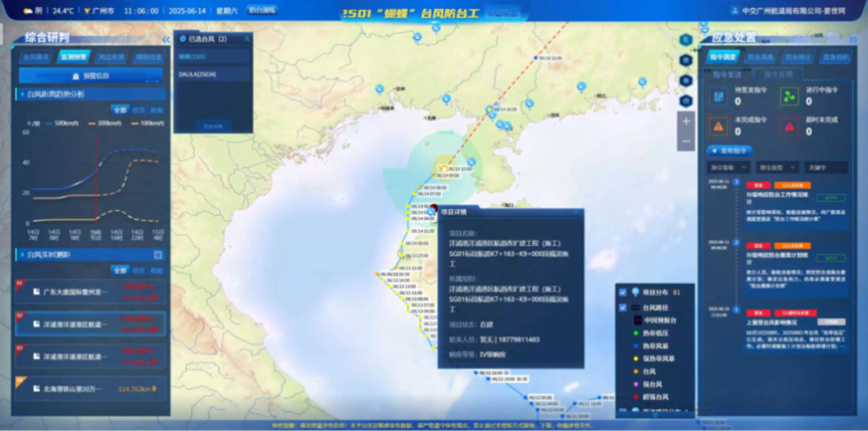This screenshot has height=431, width=868.
Task: Click the 发布指令 button
Action: pos(730,150)
